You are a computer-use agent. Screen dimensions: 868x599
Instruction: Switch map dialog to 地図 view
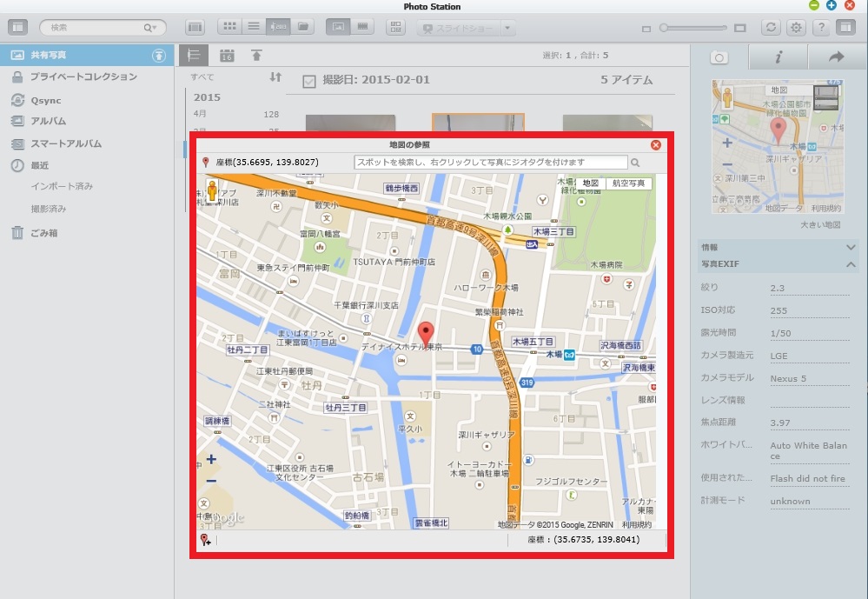pyautogui.click(x=591, y=183)
